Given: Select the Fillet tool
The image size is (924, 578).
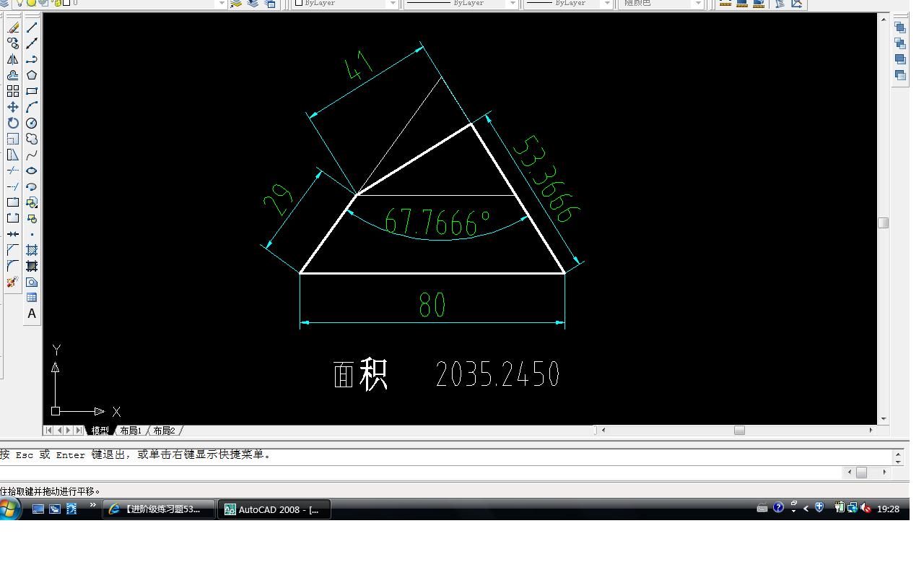Looking at the screenshot, I should (13, 266).
